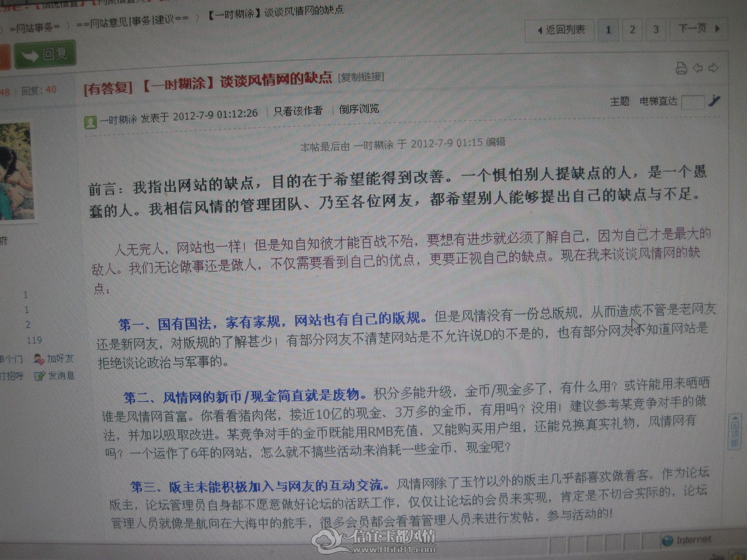This screenshot has height=560, width=747.
Task: Click 倒序浏览 to reverse post order
Action: click(x=359, y=109)
